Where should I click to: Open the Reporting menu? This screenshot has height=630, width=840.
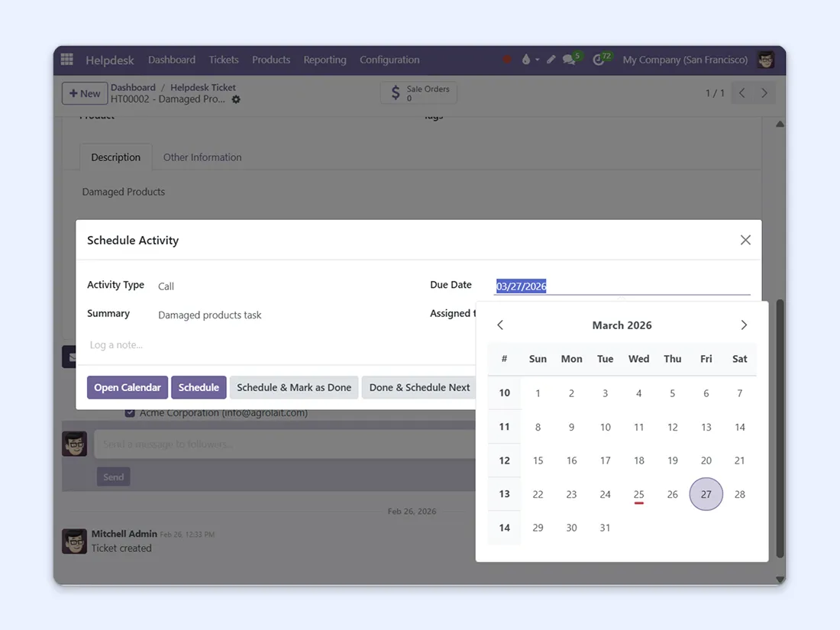[x=325, y=60]
